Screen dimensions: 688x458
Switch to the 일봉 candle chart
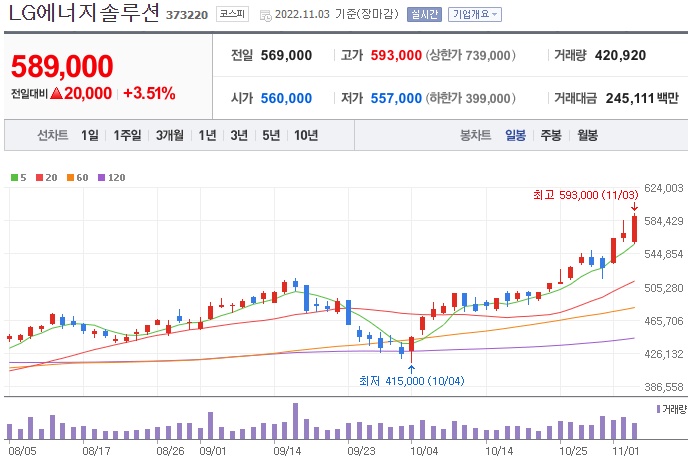coord(515,135)
